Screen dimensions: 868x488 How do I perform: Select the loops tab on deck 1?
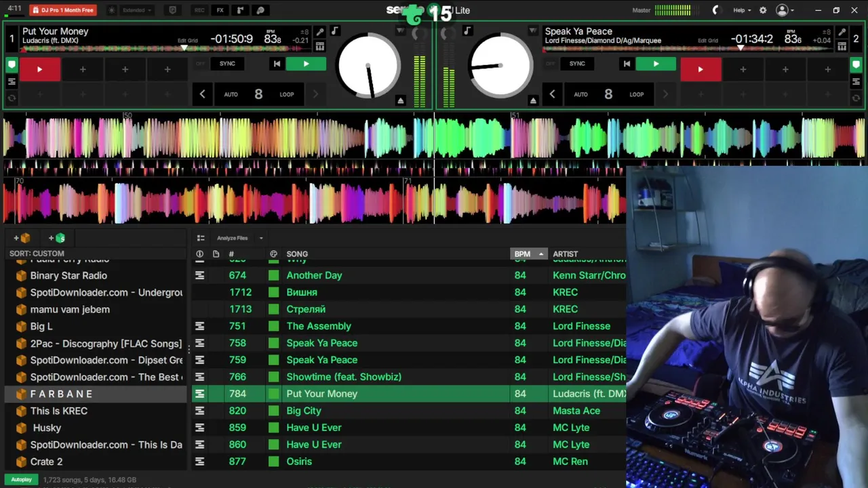[12, 81]
